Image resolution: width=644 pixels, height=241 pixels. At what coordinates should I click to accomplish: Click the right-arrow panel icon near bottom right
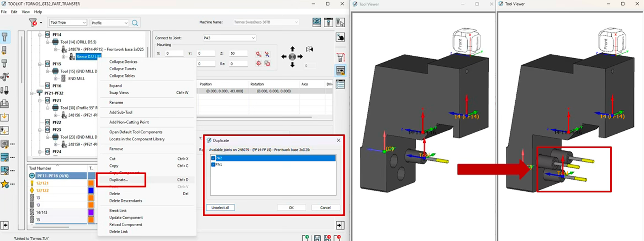pyautogui.click(x=340, y=225)
